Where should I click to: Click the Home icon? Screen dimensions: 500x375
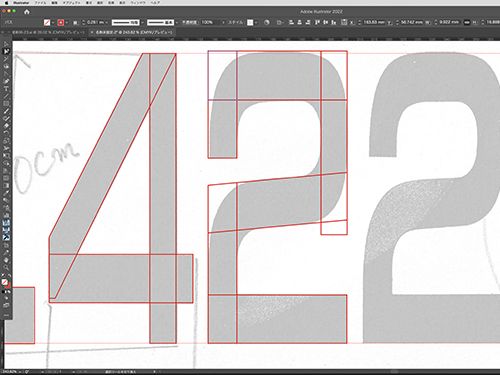tap(27, 12)
